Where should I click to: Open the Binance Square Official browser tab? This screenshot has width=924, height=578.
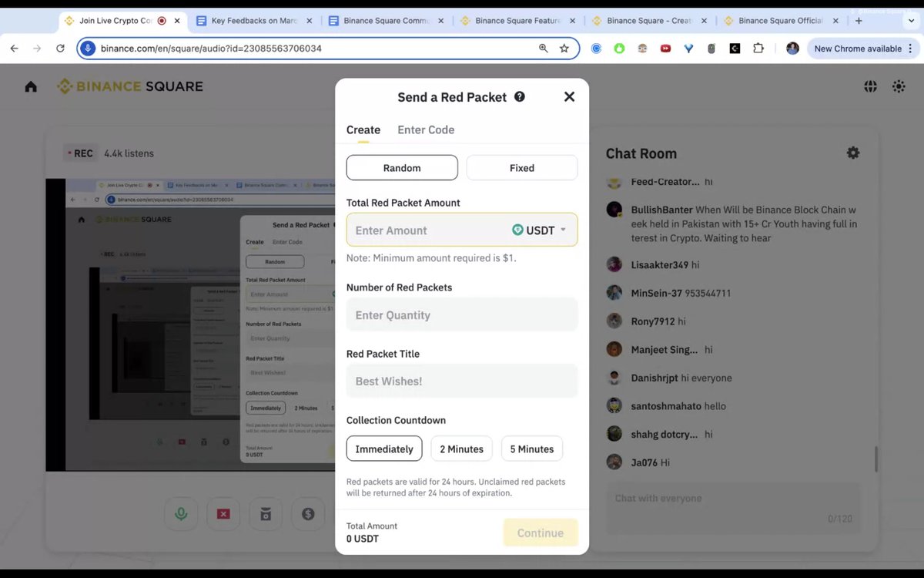pyautogui.click(x=782, y=21)
